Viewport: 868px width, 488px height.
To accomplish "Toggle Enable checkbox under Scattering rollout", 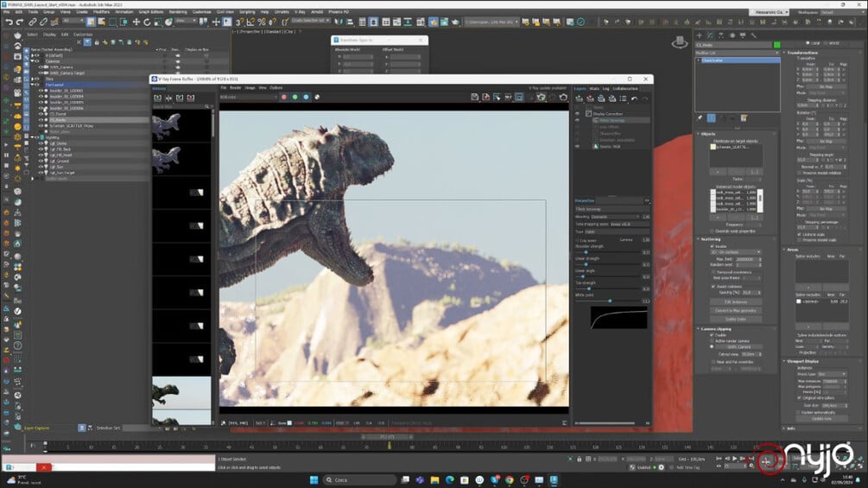I will click(713, 246).
